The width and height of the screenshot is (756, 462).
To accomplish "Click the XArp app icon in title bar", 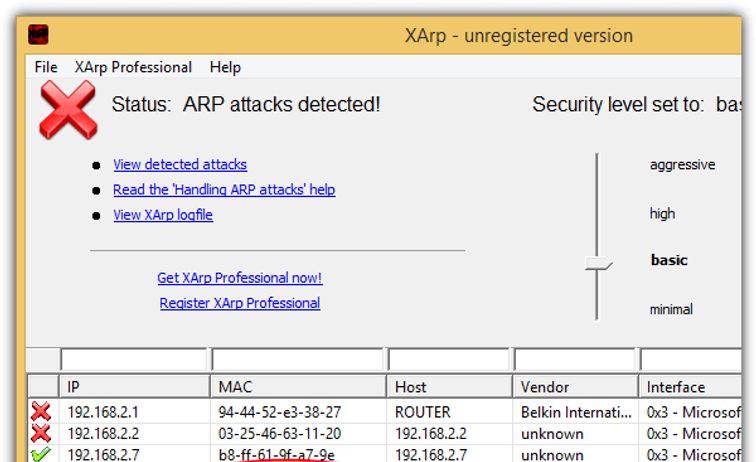I will [39, 35].
